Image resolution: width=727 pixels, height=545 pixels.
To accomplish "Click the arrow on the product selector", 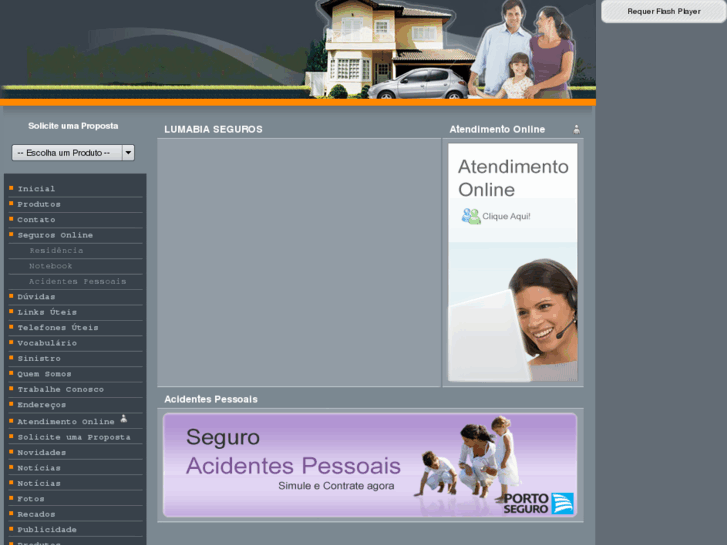I will [128, 153].
